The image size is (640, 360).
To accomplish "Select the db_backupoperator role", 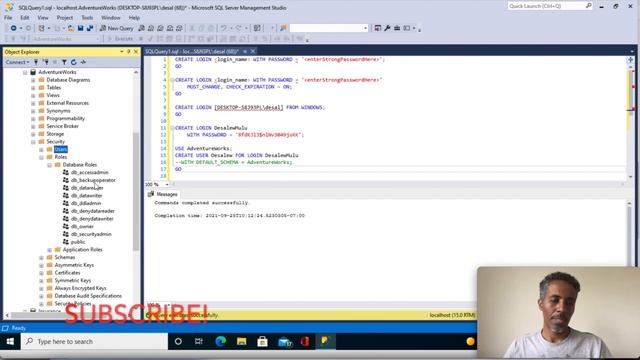I will pyautogui.click(x=93, y=180).
